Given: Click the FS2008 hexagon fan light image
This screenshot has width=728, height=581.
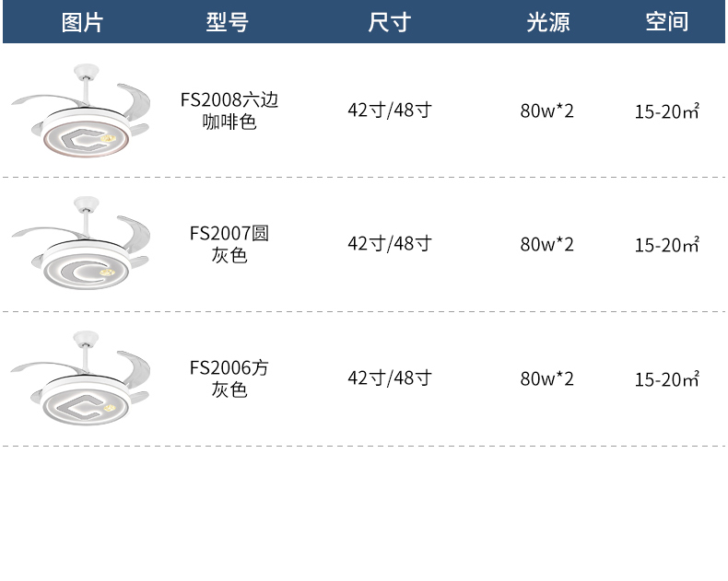Looking at the screenshot, I should pos(81,111).
